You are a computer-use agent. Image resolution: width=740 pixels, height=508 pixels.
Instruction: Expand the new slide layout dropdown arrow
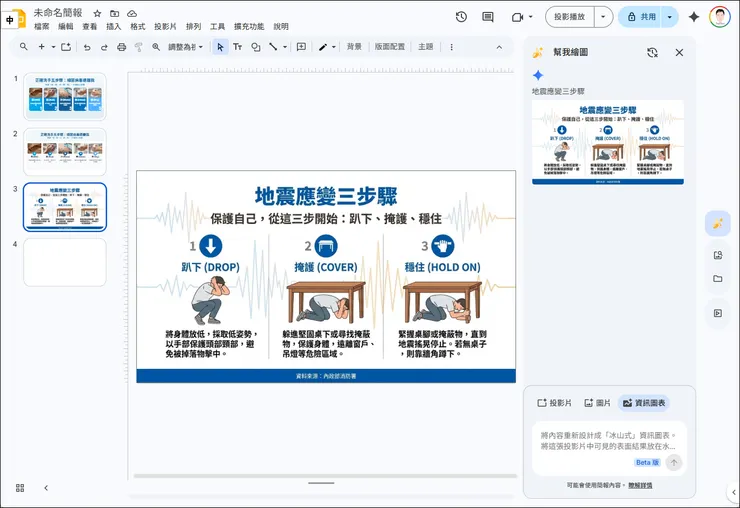click(53, 47)
